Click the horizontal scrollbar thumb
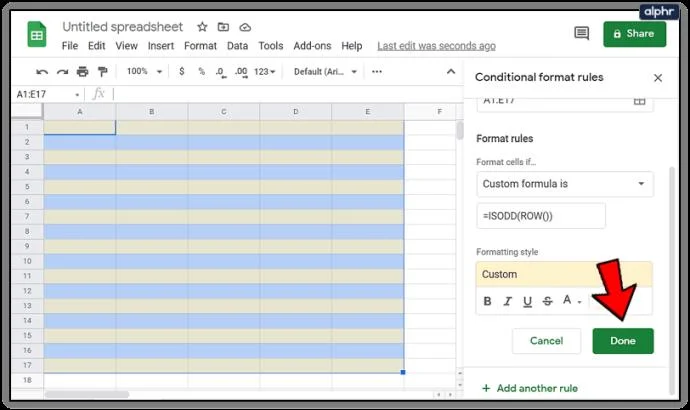The height and width of the screenshot is (410, 690). (x=87, y=395)
